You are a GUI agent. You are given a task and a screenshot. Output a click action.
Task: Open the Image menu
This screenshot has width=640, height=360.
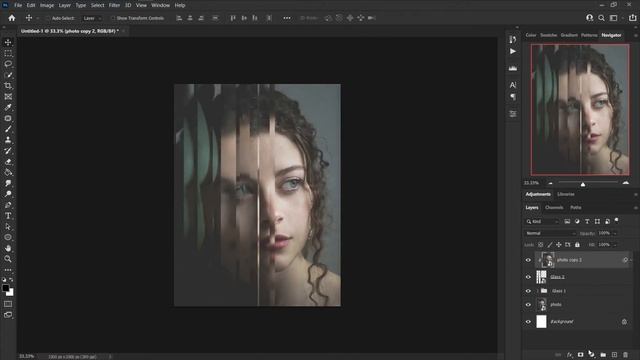[47, 5]
